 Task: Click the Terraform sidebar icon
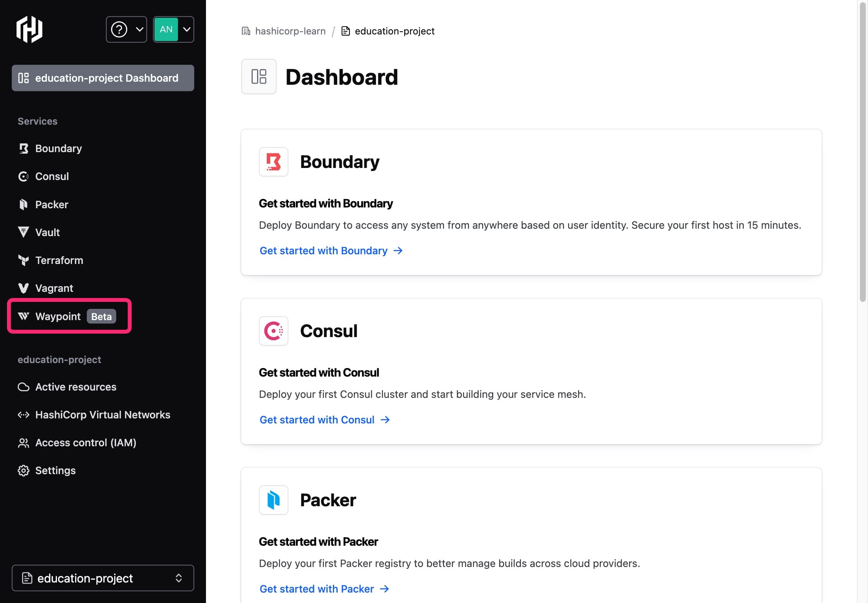coord(24,260)
